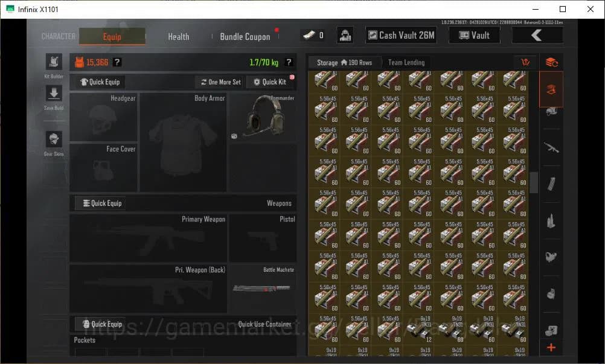Screen dimensions: 605x364
Task: Toggle the sorting stack icon beside the basket
Action: [551, 62]
